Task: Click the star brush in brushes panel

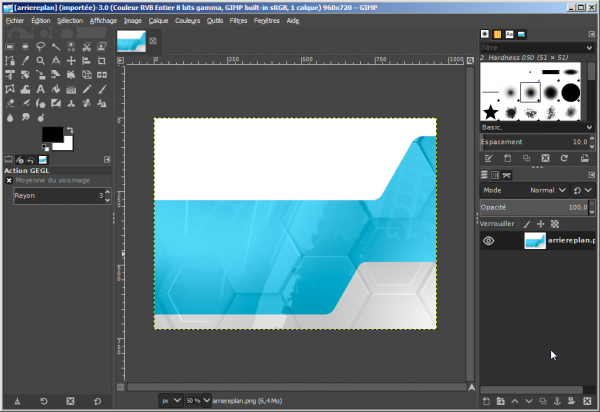Action: (491, 112)
